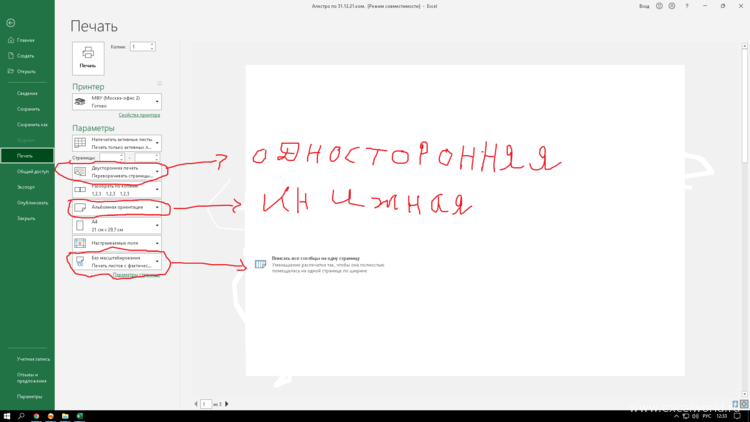The image size is (750, 422).
Task: Open the Windows Start menu
Action: point(7,416)
